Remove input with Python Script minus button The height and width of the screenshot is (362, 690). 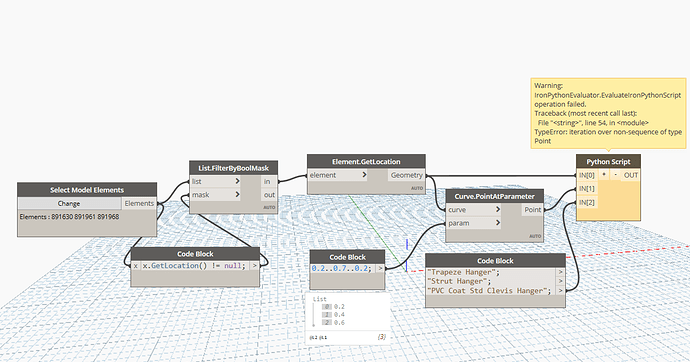[x=615, y=175]
